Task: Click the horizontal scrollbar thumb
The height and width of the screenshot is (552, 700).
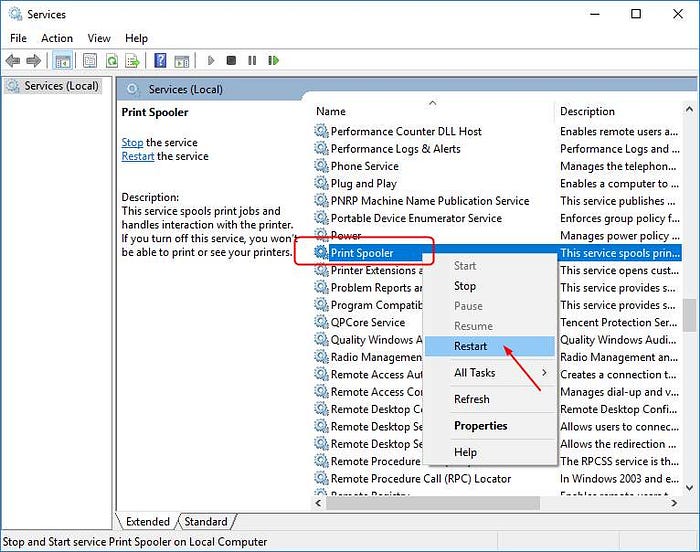Action: click(432, 503)
